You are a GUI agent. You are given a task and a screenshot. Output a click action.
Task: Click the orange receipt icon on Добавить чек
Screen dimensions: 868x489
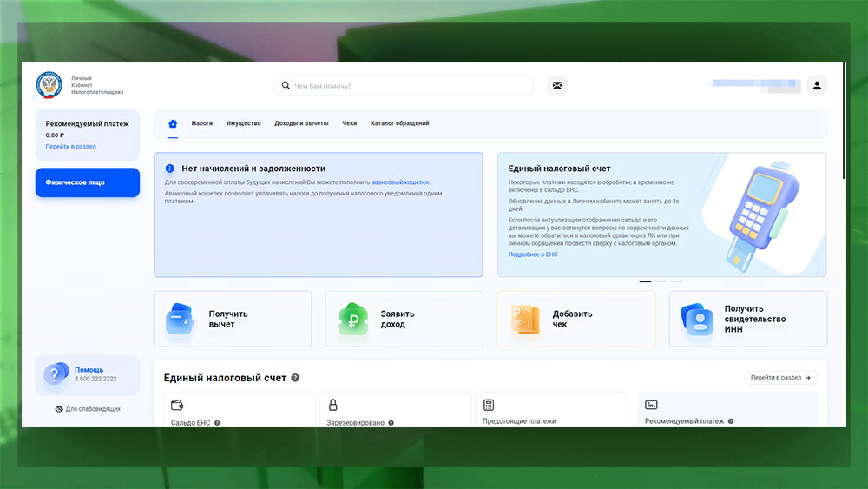525,319
